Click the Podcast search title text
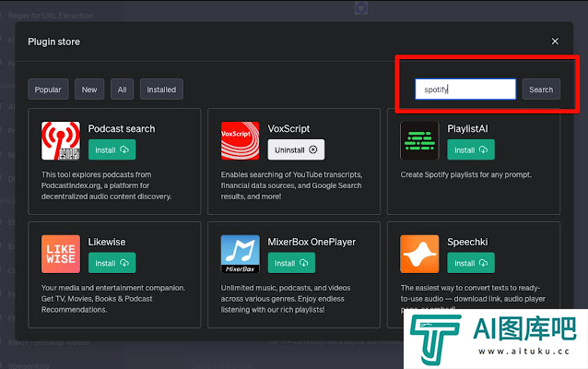 (x=122, y=129)
